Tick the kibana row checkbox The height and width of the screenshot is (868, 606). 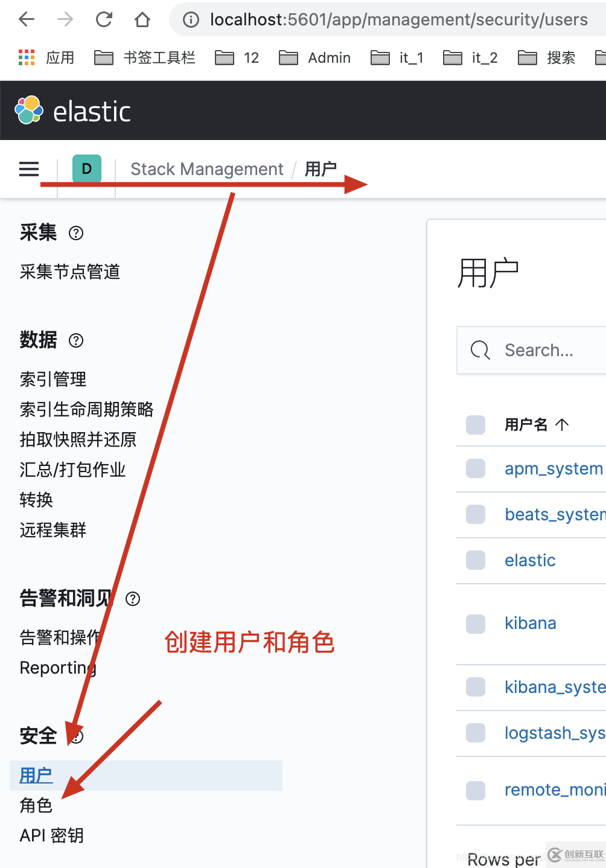(x=476, y=624)
